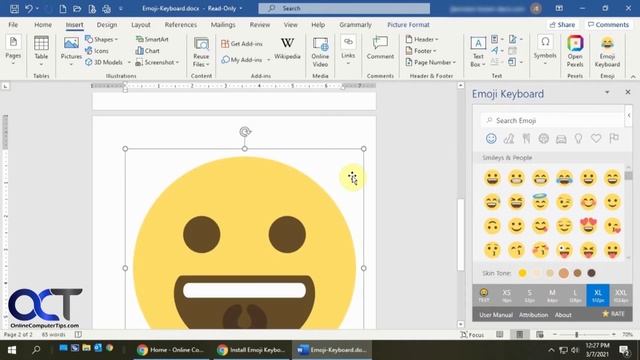Open the About link

tap(563, 315)
